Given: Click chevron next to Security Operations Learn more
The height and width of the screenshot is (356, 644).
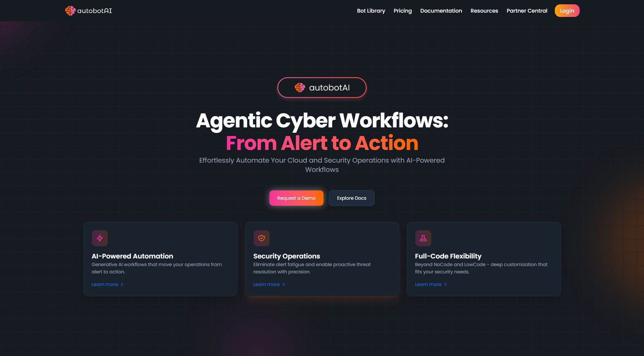Looking at the screenshot, I should pyautogui.click(x=284, y=284).
